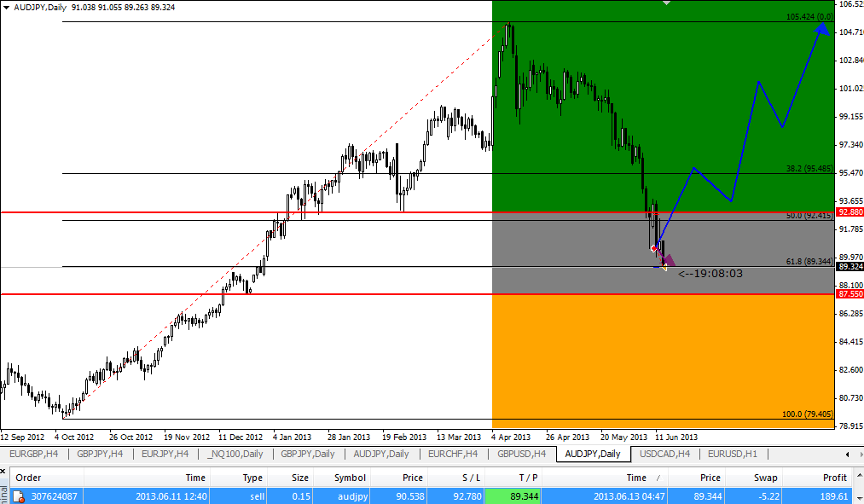Open the _NQ100,Daily chart tab
The width and height of the screenshot is (864, 504).
click(x=235, y=454)
